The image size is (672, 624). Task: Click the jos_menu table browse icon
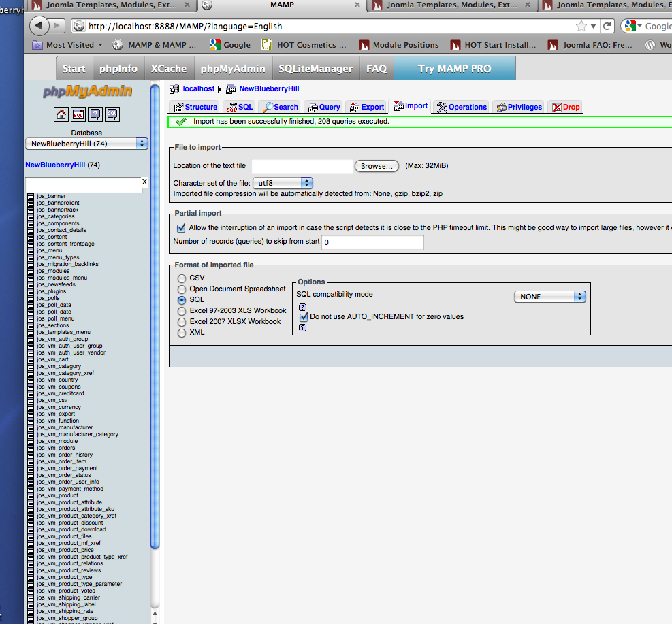click(x=31, y=250)
